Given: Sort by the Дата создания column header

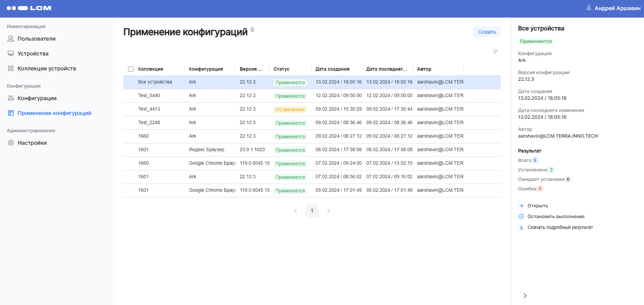Looking at the screenshot, I should [332, 69].
